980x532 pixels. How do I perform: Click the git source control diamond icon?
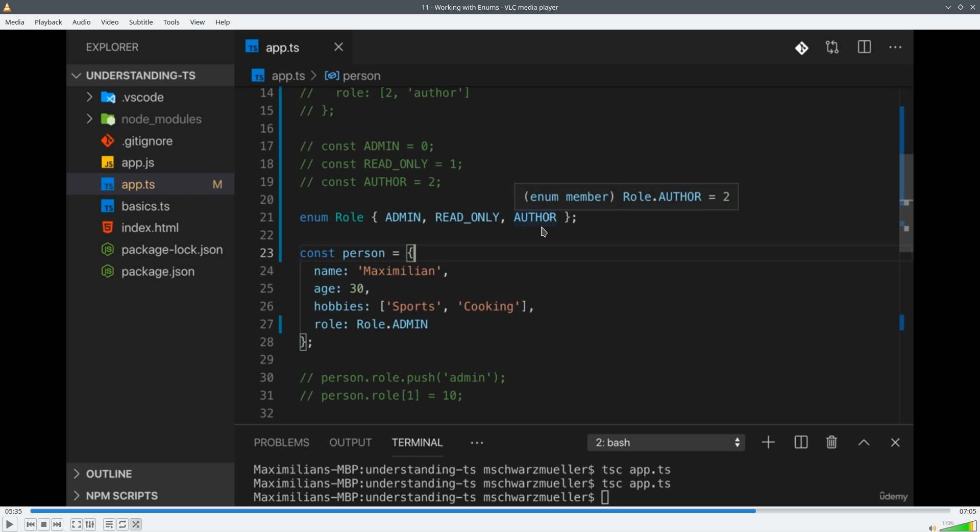coord(802,48)
